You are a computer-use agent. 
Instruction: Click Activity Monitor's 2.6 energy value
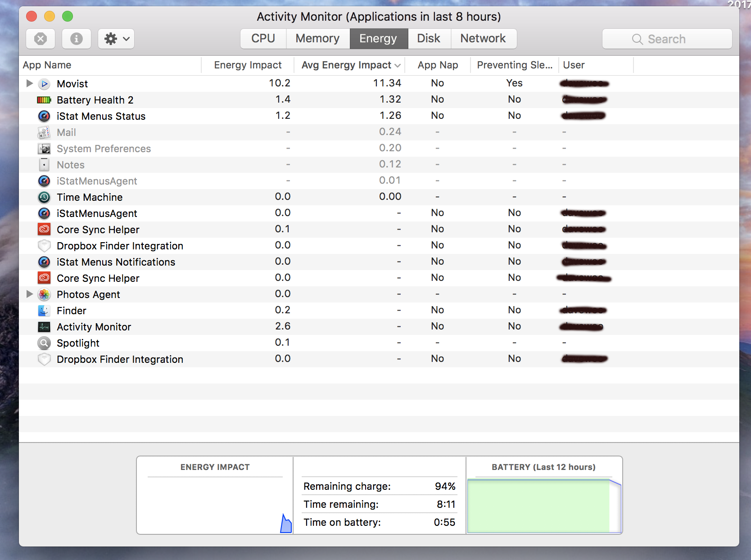coord(283,326)
